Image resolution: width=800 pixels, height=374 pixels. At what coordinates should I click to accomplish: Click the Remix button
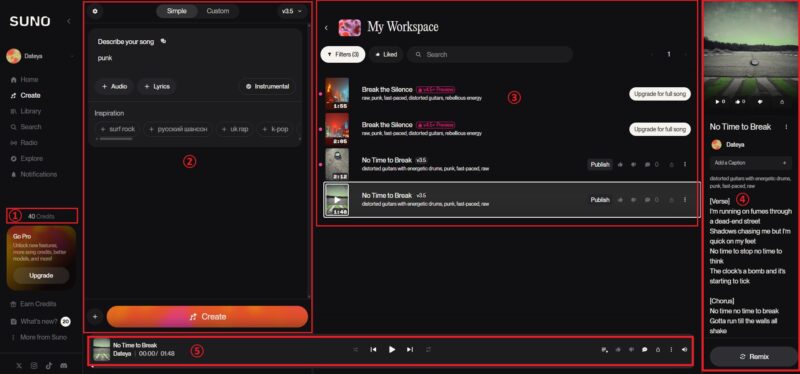click(x=754, y=357)
